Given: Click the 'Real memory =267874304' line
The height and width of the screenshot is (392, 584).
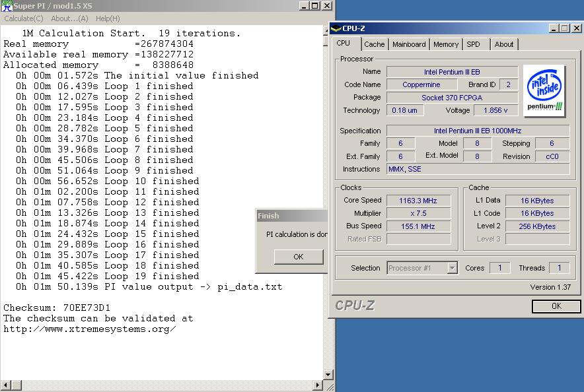Looking at the screenshot, I should click(x=98, y=44).
